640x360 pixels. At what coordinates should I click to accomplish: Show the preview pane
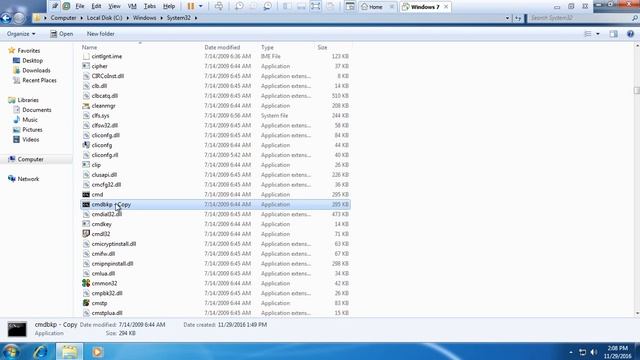pos(613,34)
